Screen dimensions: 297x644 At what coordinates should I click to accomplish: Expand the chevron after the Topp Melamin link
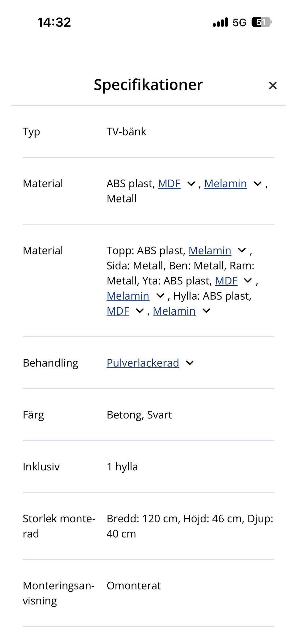pyautogui.click(x=242, y=250)
